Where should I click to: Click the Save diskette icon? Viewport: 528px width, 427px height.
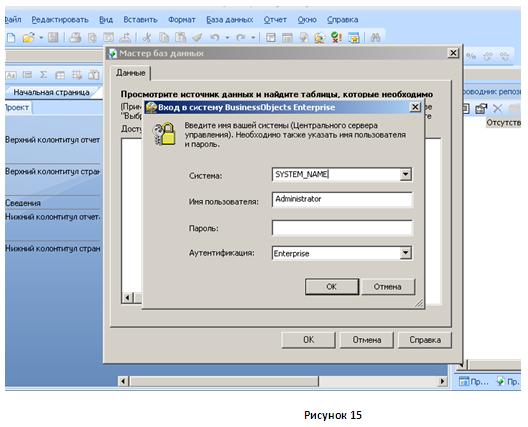pyautogui.click(x=53, y=37)
